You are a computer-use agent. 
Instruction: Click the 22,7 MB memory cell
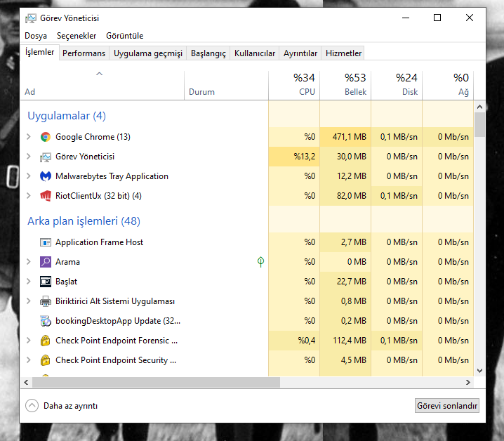pyautogui.click(x=345, y=282)
